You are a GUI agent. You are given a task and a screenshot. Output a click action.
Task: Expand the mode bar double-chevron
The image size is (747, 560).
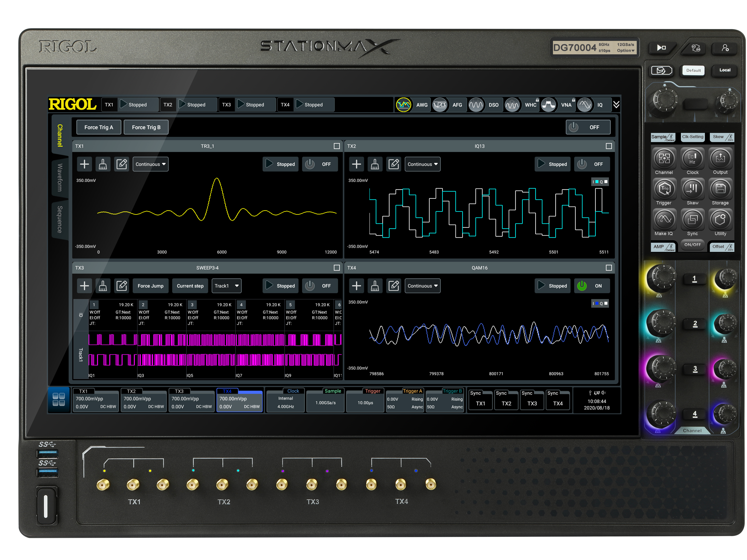click(x=616, y=105)
